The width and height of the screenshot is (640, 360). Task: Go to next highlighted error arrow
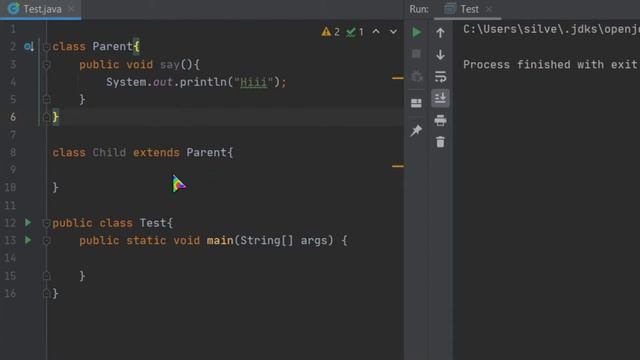pos(393,31)
